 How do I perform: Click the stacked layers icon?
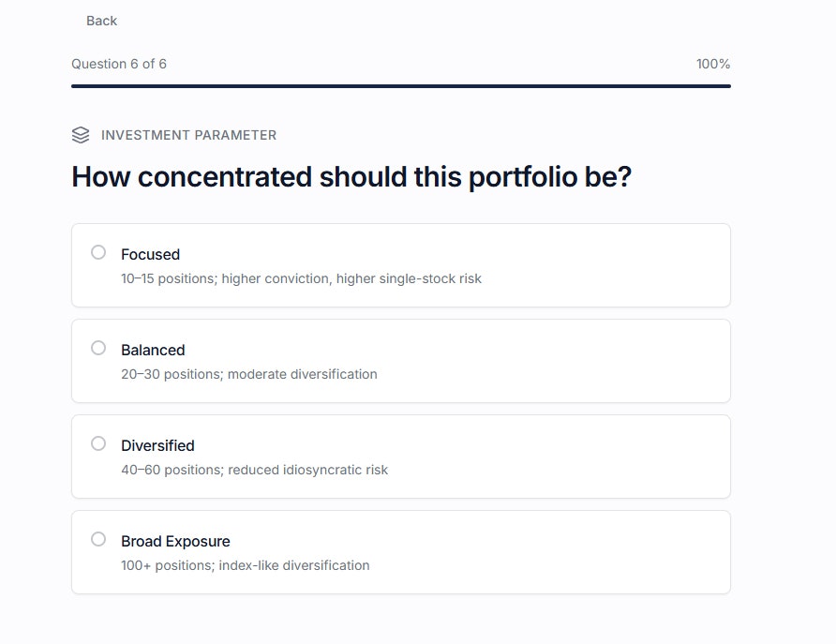tap(81, 135)
